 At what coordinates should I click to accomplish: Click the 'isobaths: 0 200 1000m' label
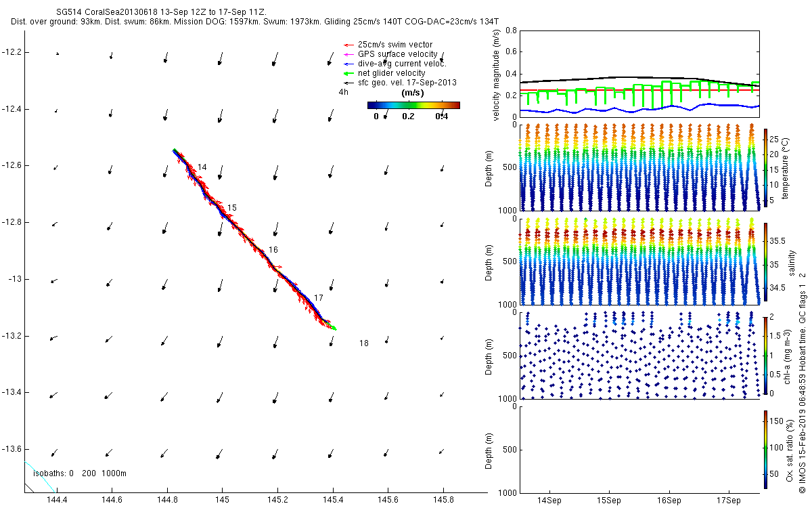(x=81, y=473)
